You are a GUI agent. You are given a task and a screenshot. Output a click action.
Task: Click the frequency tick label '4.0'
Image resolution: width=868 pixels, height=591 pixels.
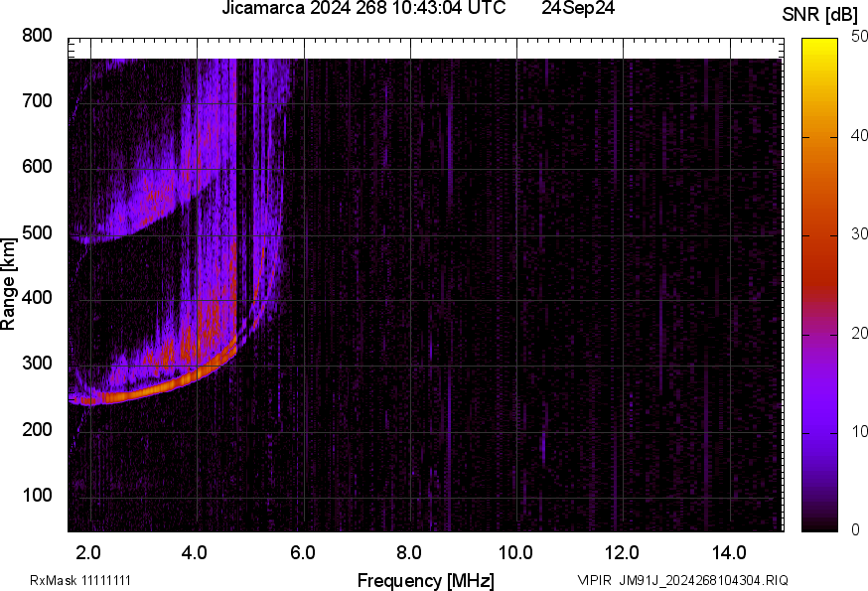click(195, 553)
